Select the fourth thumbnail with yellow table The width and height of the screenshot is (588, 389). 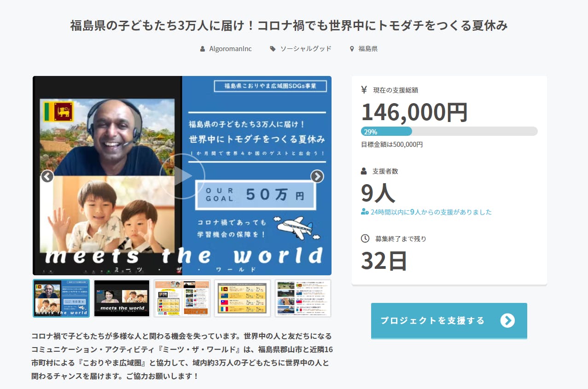point(242,298)
